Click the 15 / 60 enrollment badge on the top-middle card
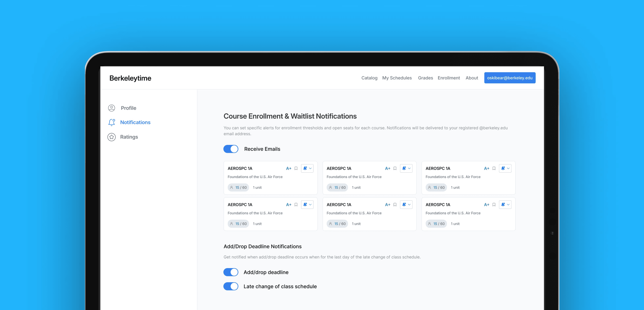This screenshot has width=644, height=310. pos(337,187)
